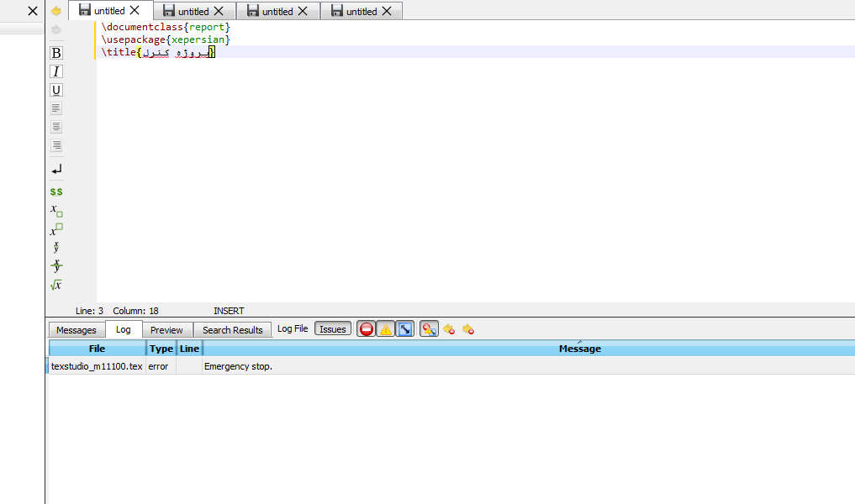The width and height of the screenshot is (855, 504).
Task: Insert a square root symbol
Action: point(56,286)
